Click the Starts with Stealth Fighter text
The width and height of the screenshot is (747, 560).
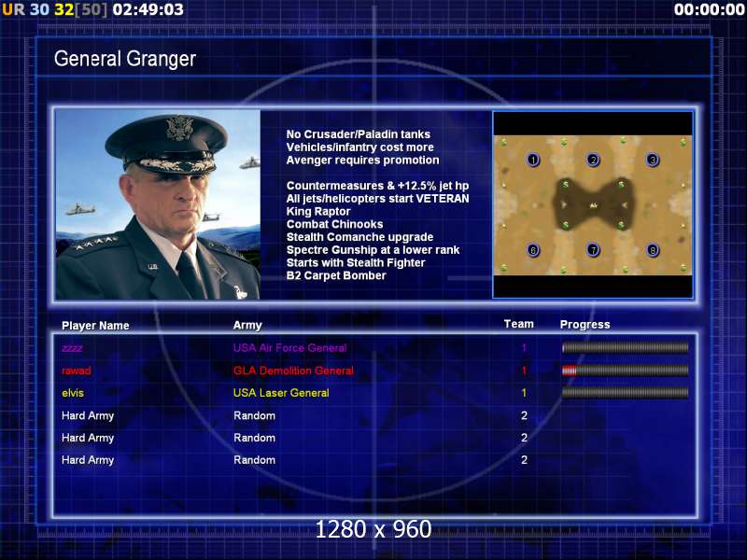click(356, 263)
